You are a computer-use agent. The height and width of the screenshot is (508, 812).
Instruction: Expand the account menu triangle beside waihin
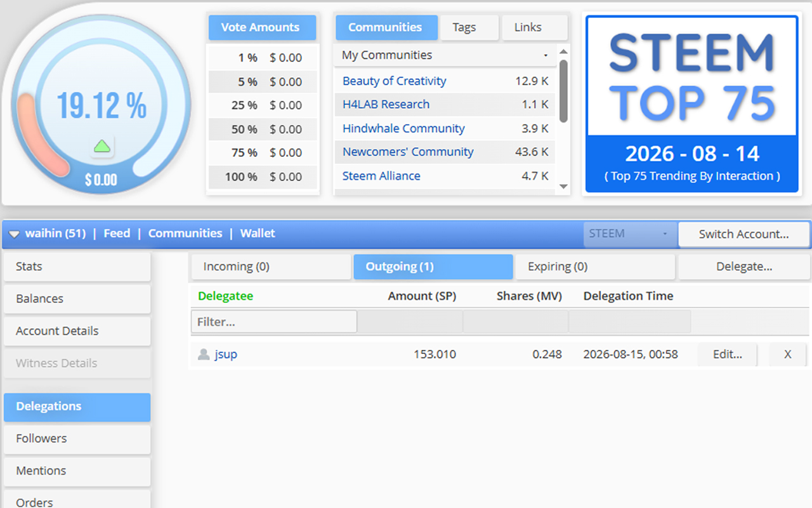point(15,234)
